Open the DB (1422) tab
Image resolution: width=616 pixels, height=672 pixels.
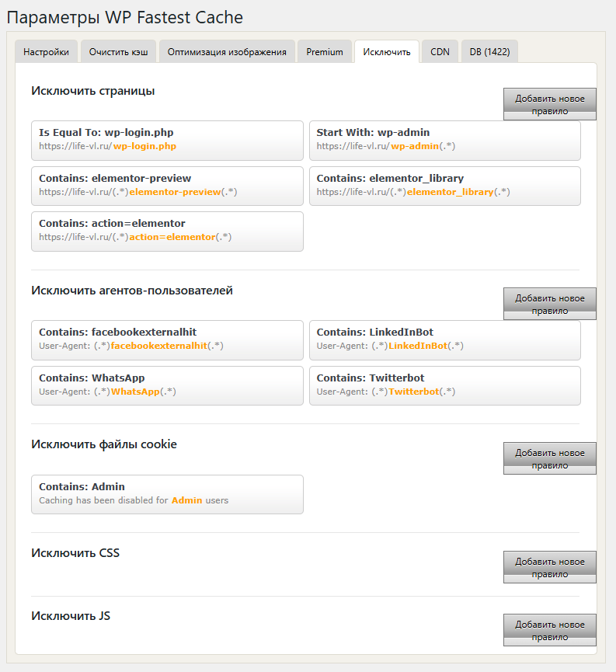tap(489, 51)
